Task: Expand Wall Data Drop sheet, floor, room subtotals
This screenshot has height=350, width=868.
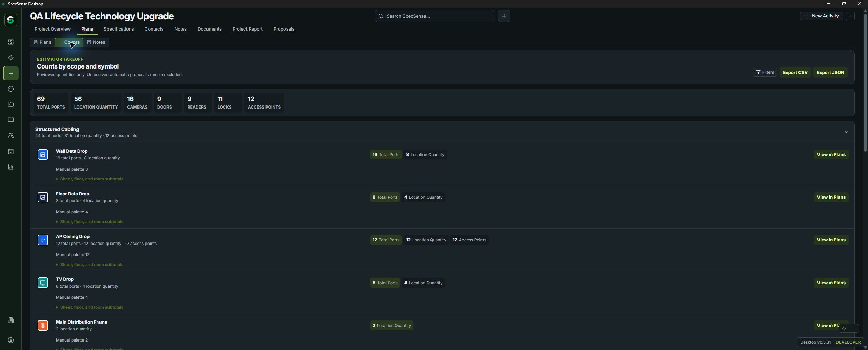Action: click(90, 179)
